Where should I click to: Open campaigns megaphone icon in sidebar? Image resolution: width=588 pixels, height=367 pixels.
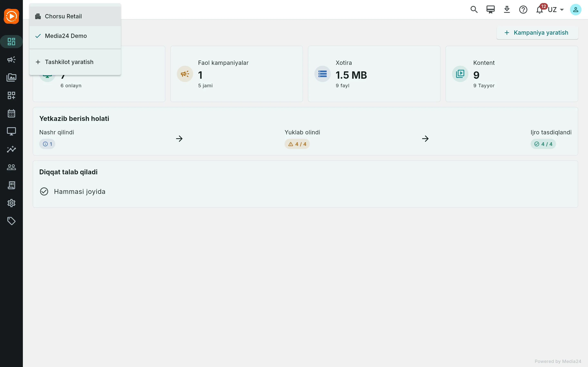pos(11,60)
